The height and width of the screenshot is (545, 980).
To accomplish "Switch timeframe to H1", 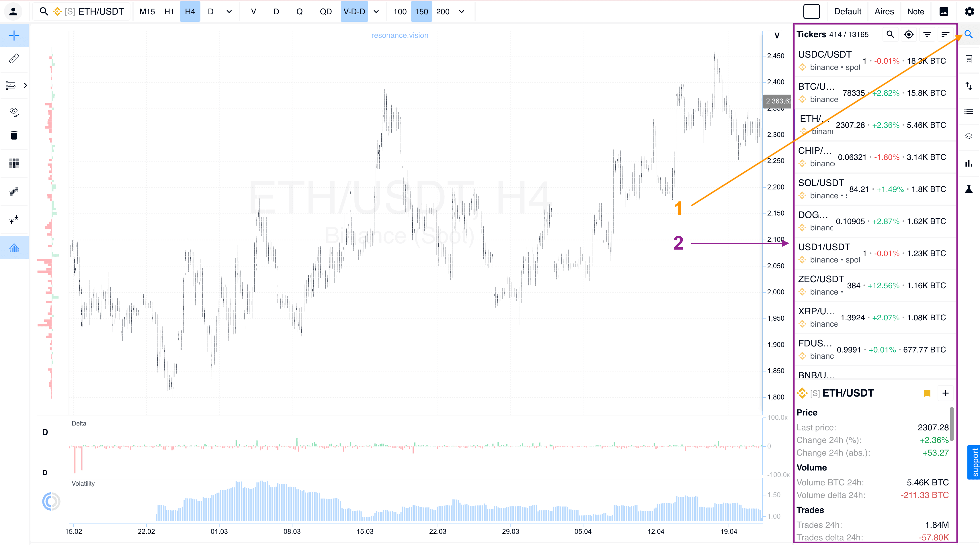I will (169, 11).
